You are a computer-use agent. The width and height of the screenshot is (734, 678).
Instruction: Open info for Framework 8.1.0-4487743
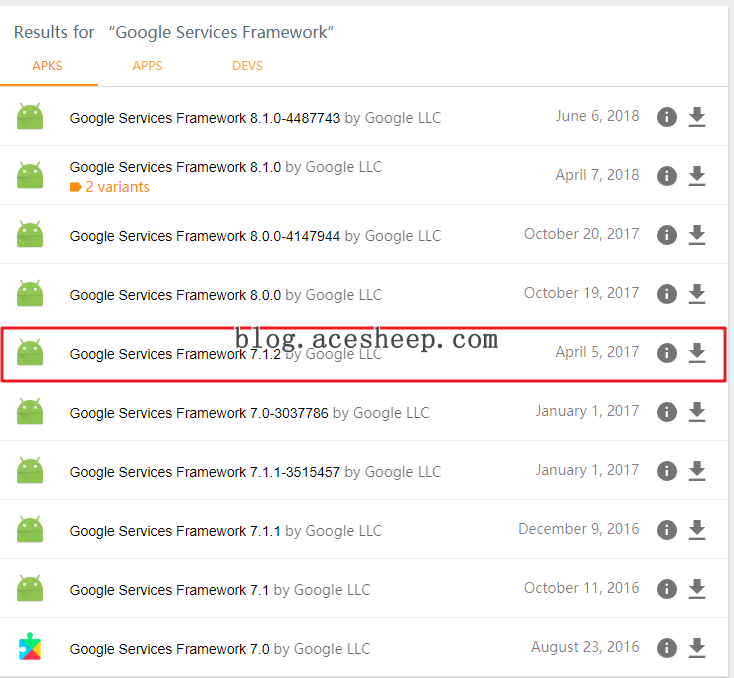667,117
